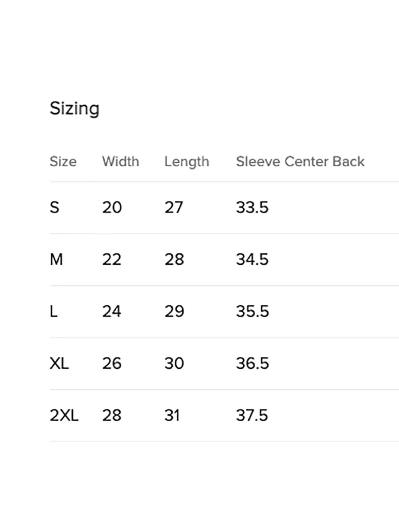Click sleeve value 33.5 in S row
Screen dimensions: 399x532
(x=252, y=207)
